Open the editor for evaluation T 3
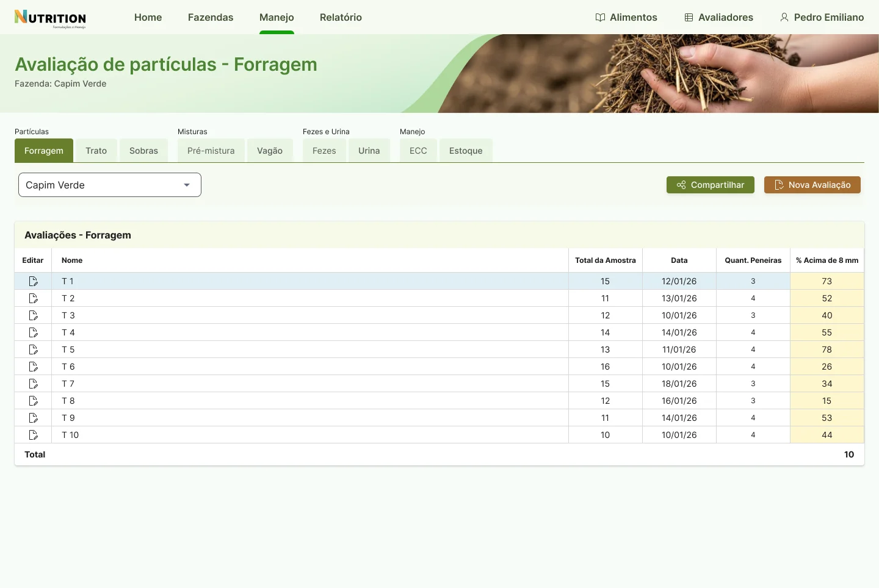The height and width of the screenshot is (588, 879). click(34, 315)
